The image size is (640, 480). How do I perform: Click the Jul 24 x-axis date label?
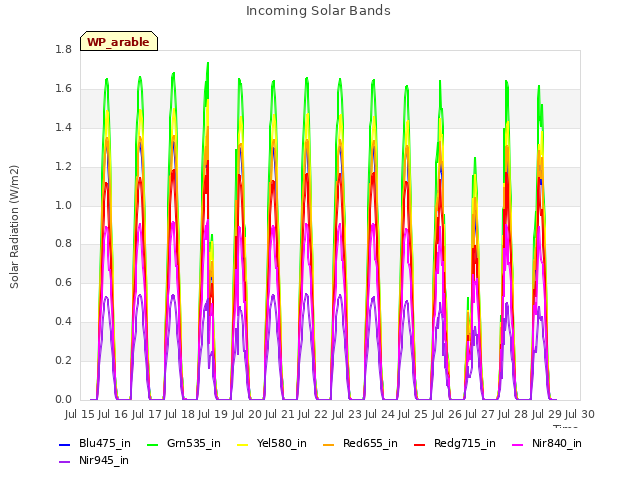[380, 415]
